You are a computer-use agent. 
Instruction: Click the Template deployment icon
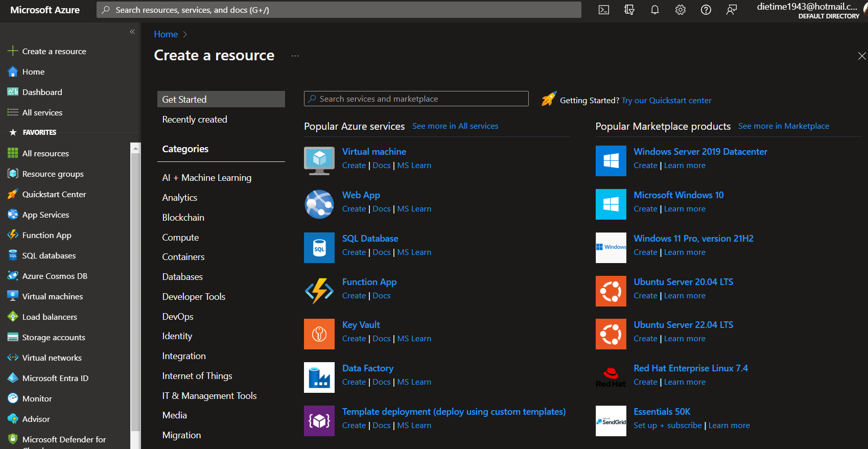319,421
